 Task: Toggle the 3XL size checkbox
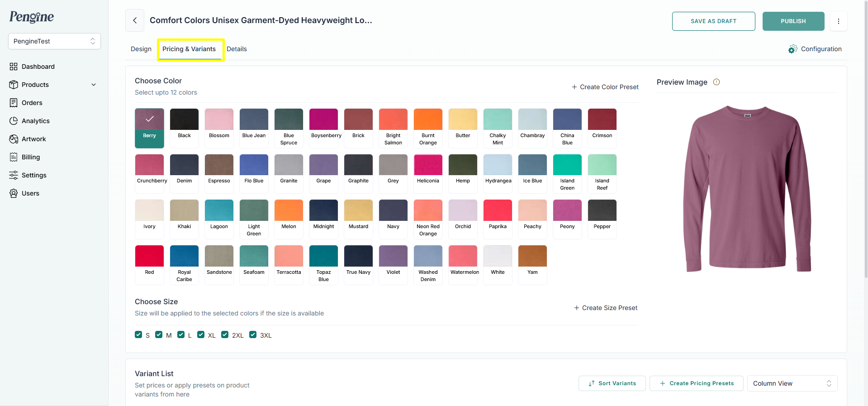click(253, 334)
